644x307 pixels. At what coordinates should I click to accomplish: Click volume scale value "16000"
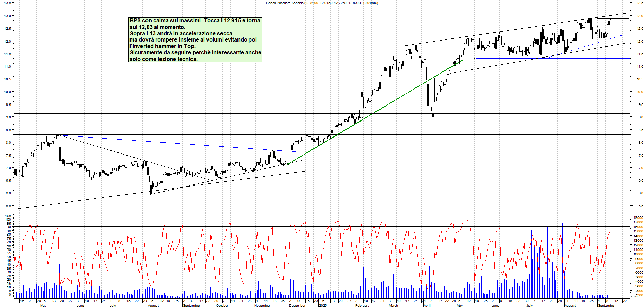tap(638, 227)
